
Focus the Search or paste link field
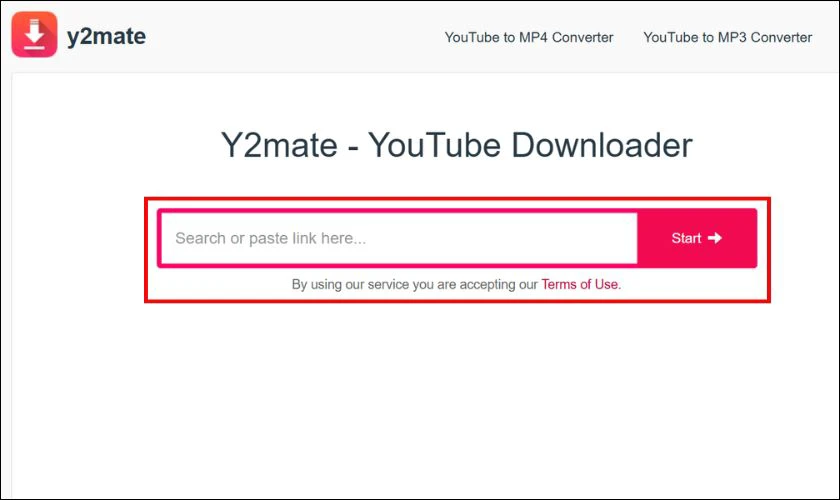coord(399,238)
